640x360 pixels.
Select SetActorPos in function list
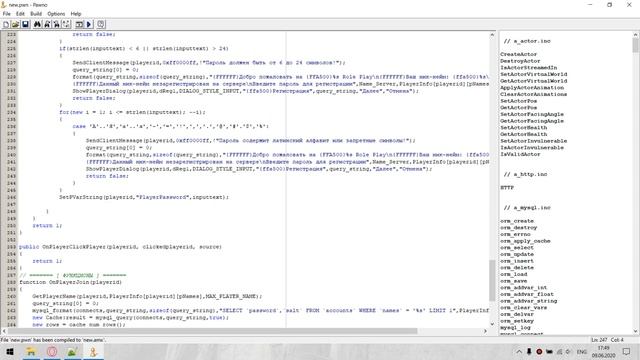pyautogui.click(x=518, y=101)
